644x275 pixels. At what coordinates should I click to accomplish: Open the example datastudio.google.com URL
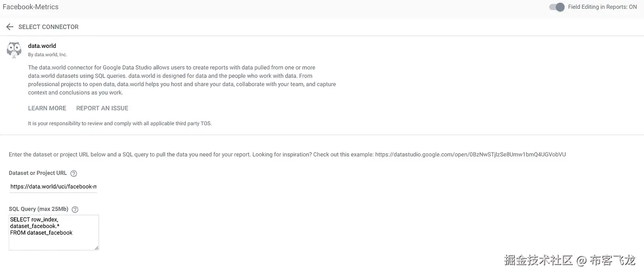[470, 155]
